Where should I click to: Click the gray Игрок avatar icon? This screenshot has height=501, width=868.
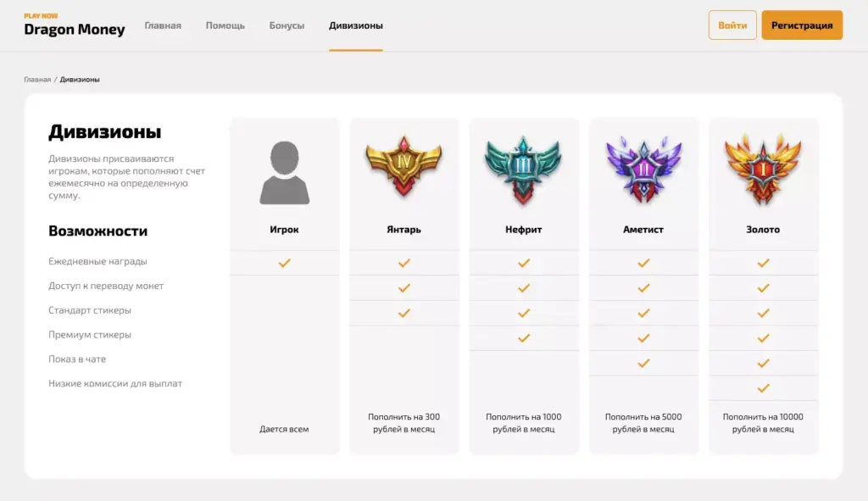[x=284, y=173]
